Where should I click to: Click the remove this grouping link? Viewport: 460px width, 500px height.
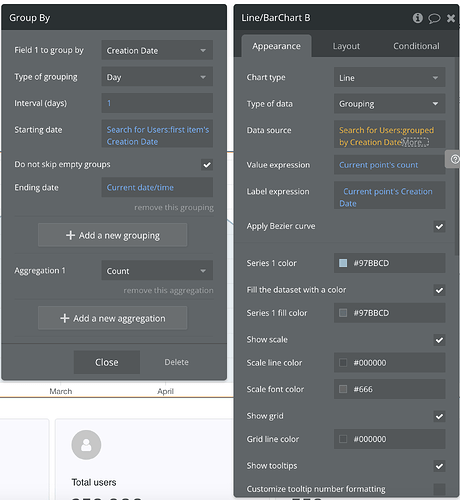pyautogui.click(x=174, y=207)
